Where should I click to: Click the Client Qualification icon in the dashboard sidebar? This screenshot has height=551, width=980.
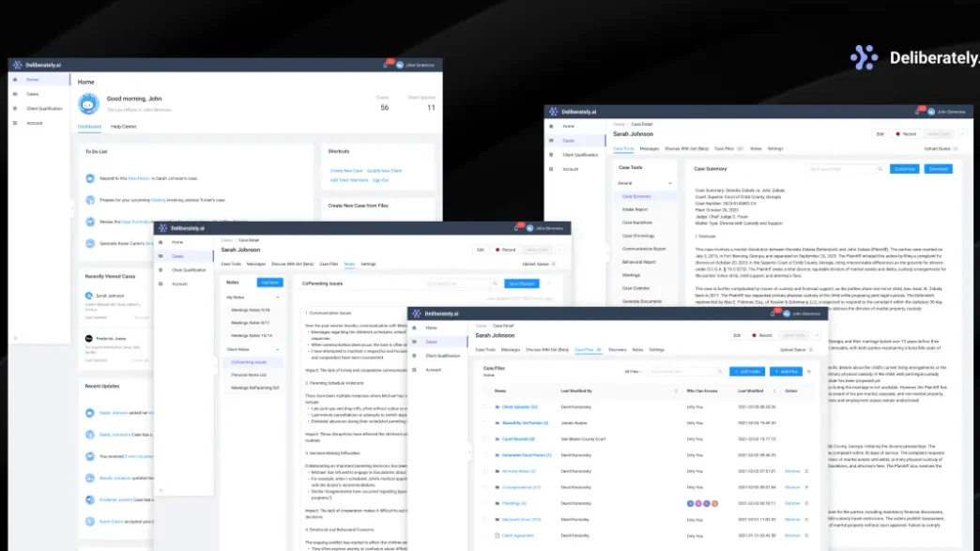pos(15,109)
